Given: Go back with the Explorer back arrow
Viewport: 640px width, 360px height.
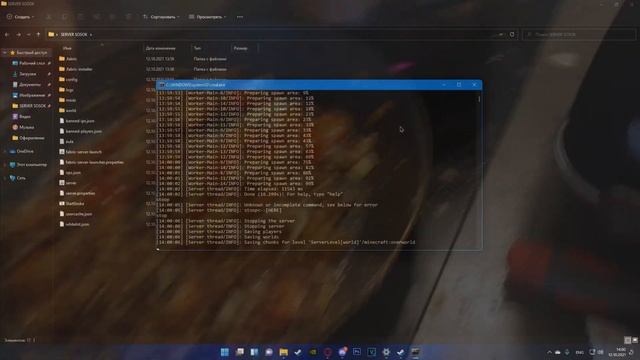Looking at the screenshot, I should tap(7, 35).
